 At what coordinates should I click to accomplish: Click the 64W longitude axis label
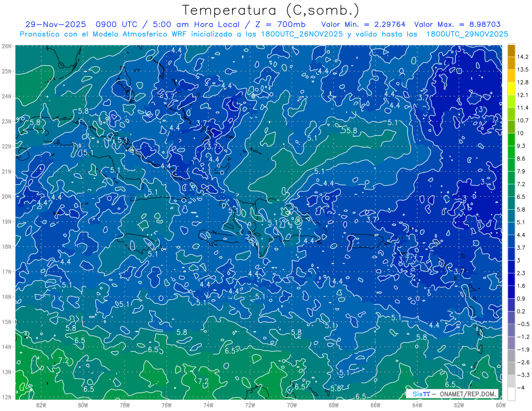(417, 404)
